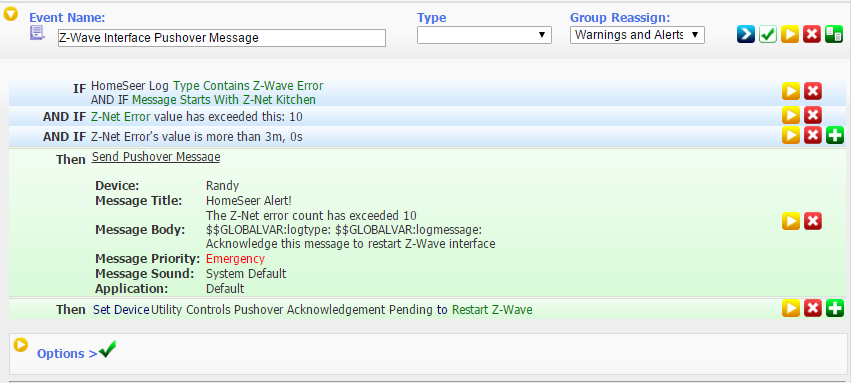
Task: Open the Options link
Action: (x=67, y=354)
